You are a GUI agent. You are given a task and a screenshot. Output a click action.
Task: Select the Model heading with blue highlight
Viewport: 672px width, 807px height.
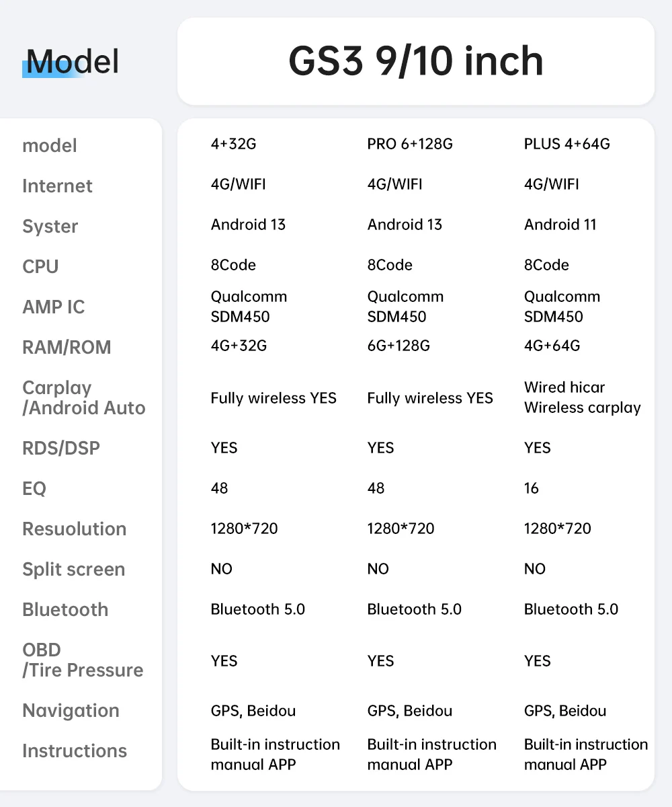click(x=71, y=62)
